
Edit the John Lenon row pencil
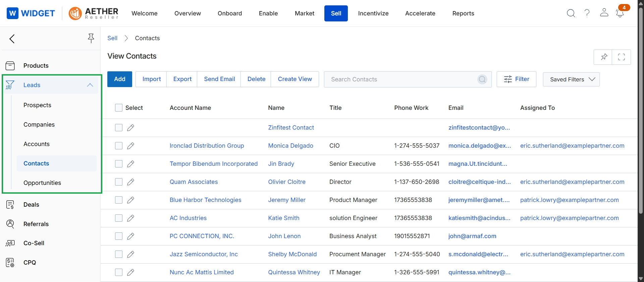[x=131, y=236]
